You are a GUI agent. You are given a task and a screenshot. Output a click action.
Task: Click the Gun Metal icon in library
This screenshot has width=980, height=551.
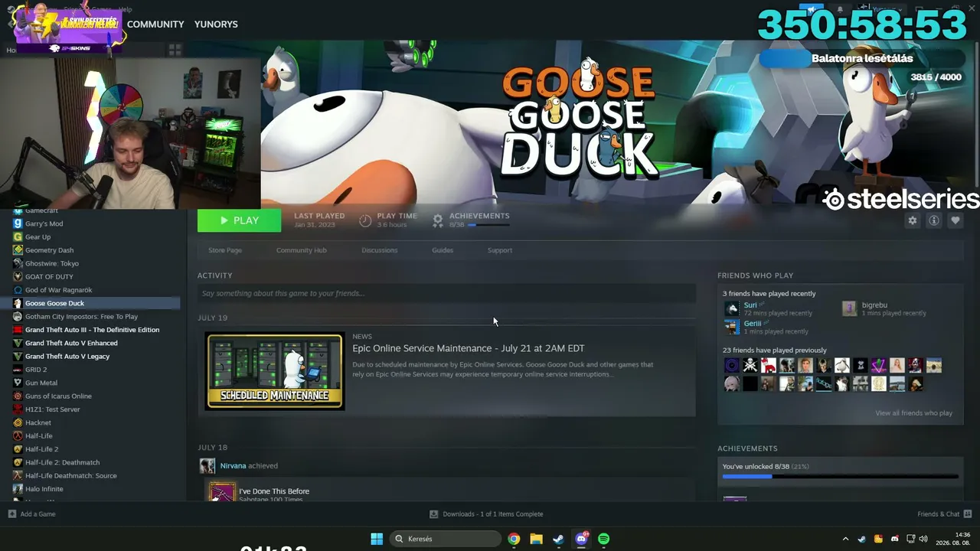coord(18,383)
